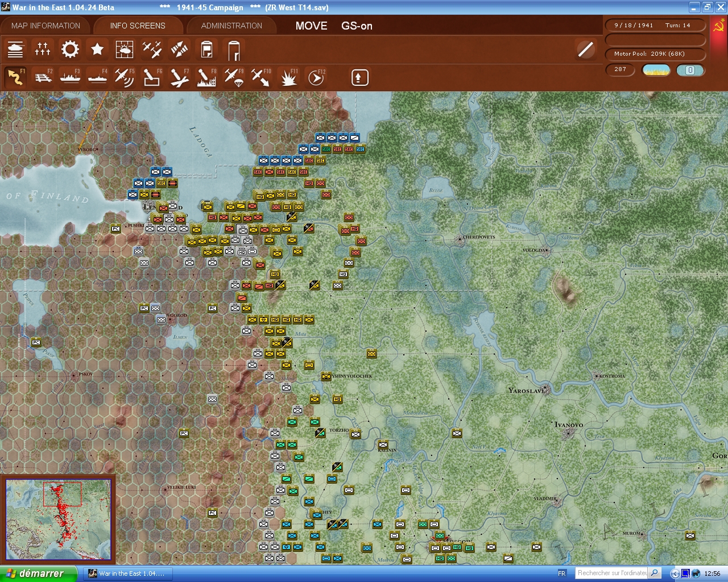The height and width of the screenshot is (582, 728).
Task: Click the mini-map overview
Action: (58, 519)
